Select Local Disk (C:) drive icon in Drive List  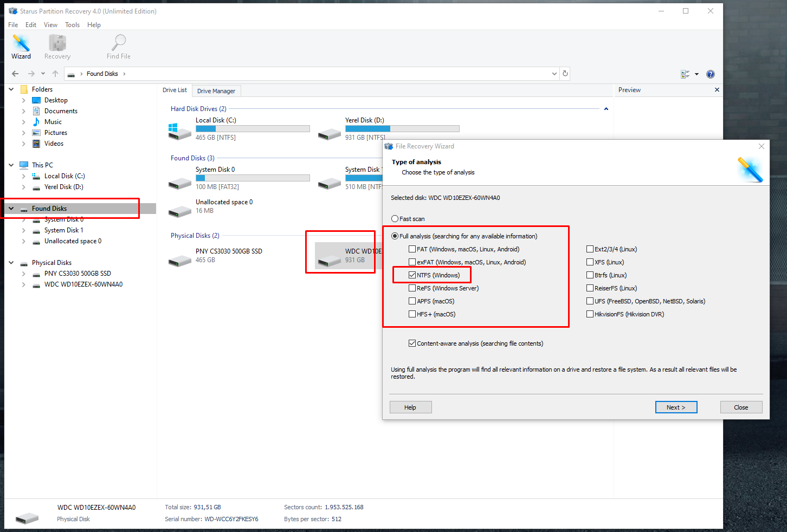coord(179,131)
